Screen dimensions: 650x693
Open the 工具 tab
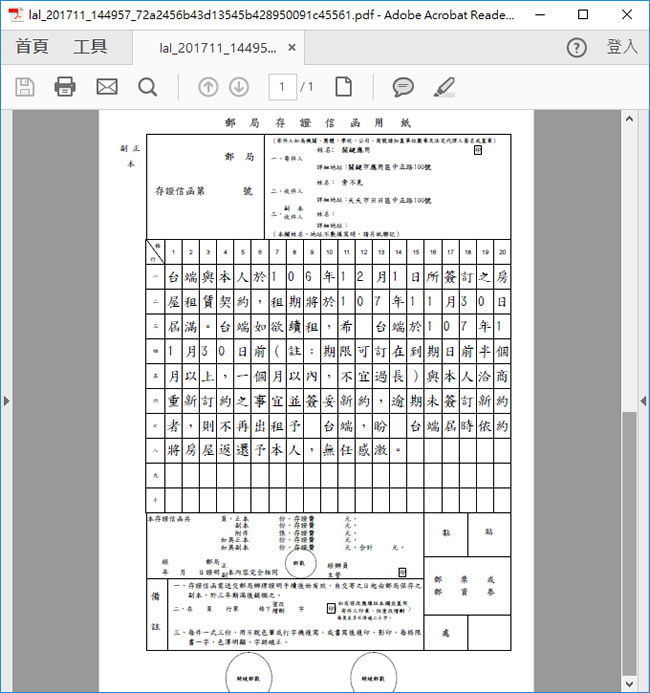tap(90, 46)
